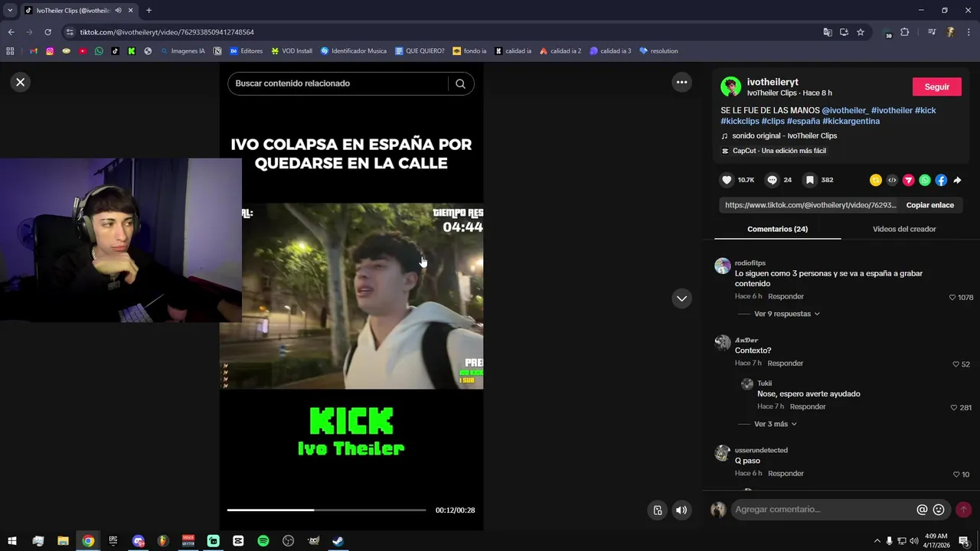This screenshot has width=980, height=551.
Task: Like Tukii's reply heart
Action: [953, 408]
